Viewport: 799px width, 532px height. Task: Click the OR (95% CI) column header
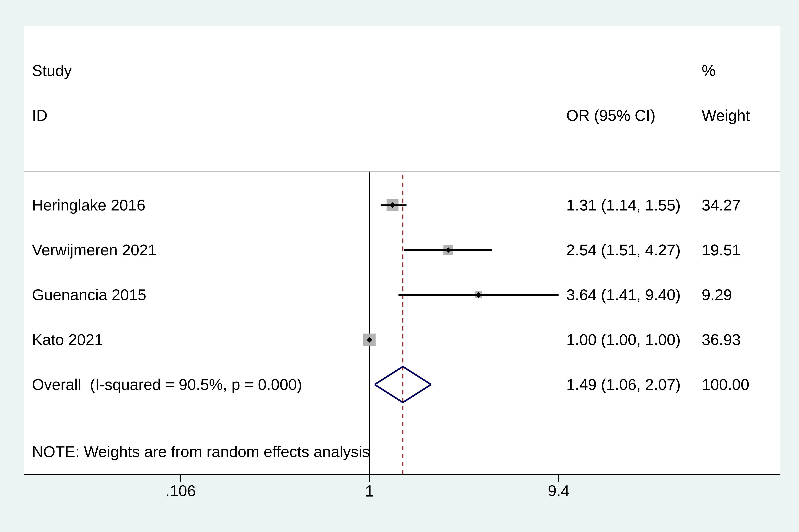tap(611, 116)
